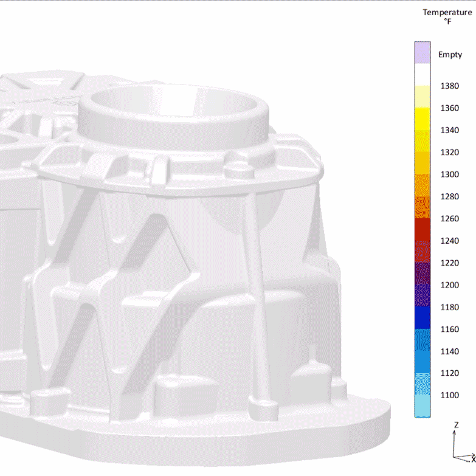Select the 1300 legend value
This screenshot has width=476, height=476.
(x=449, y=174)
